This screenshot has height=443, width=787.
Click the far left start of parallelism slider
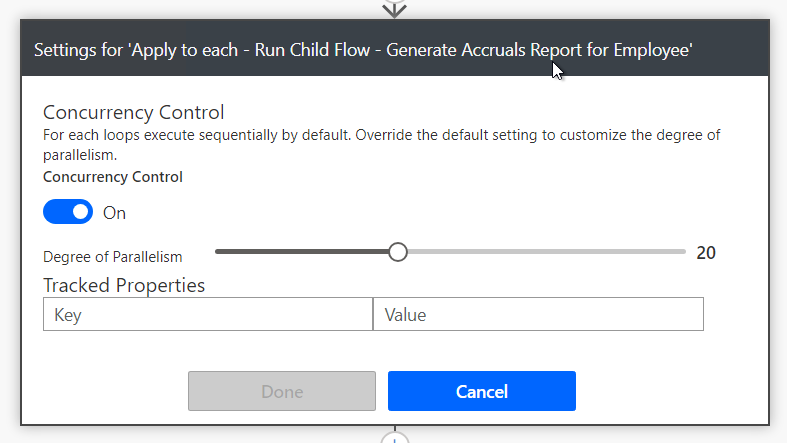pos(217,252)
